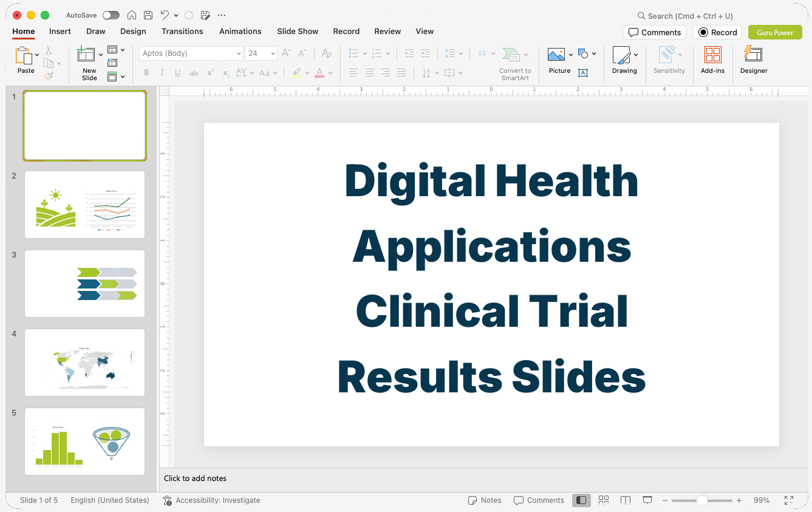
Task: Click the Home icon in title bar
Action: click(x=131, y=15)
